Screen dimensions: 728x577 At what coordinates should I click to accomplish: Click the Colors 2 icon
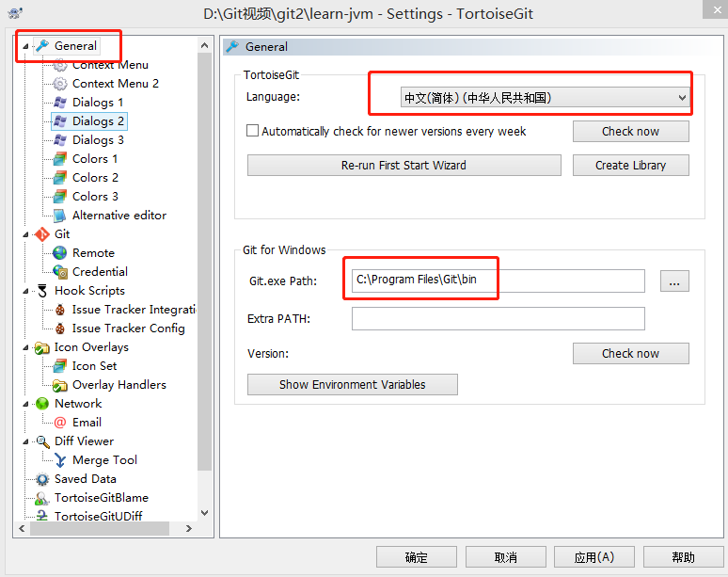[60, 178]
